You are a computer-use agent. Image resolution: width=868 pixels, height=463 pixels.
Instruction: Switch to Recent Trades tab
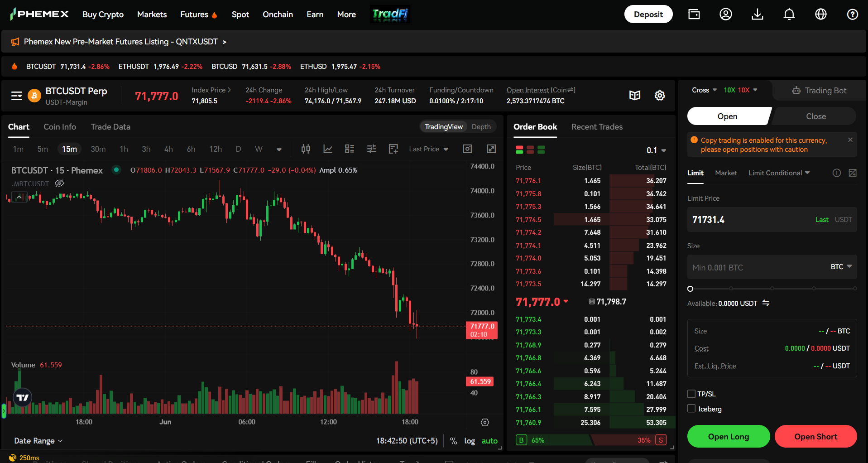pos(597,127)
